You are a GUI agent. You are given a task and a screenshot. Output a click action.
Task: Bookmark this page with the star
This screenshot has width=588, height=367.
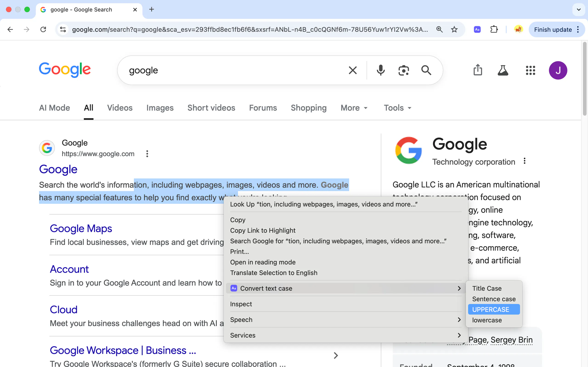(454, 30)
